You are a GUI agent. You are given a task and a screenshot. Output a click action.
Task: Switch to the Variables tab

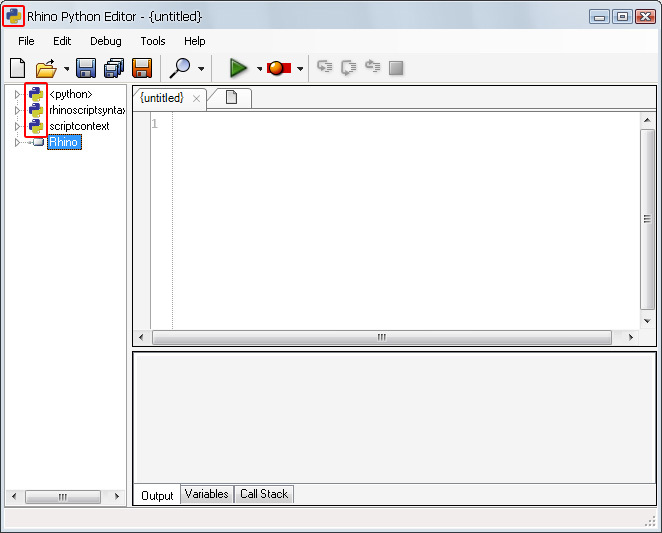(x=206, y=494)
